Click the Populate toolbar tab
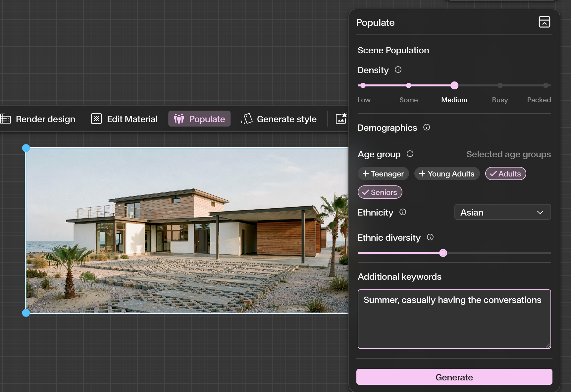The height and width of the screenshot is (392, 571). [x=199, y=119]
